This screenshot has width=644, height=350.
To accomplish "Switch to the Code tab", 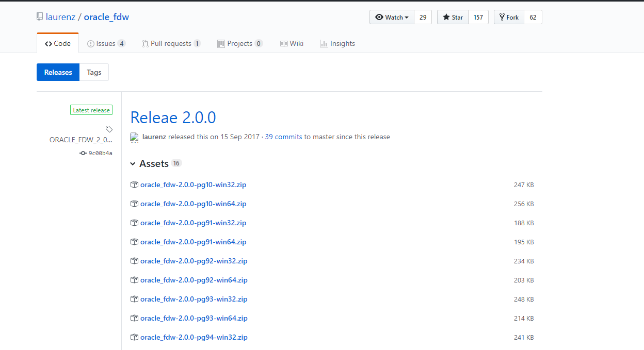I will (58, 43).
